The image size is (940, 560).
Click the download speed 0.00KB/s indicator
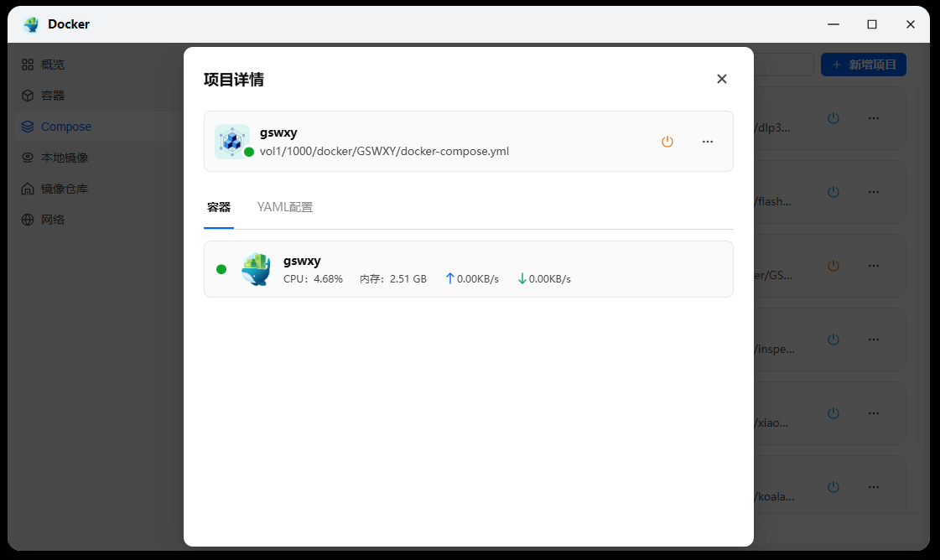pos(543,279)
